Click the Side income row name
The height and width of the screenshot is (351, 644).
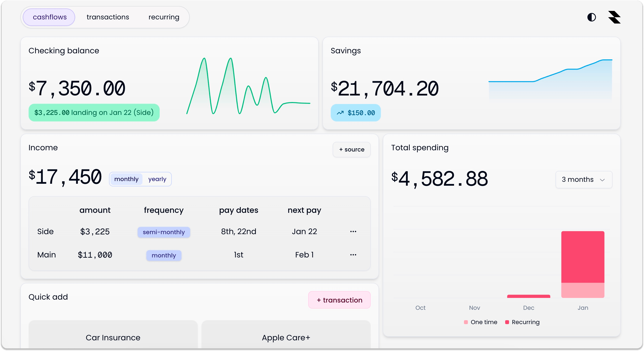45,231
